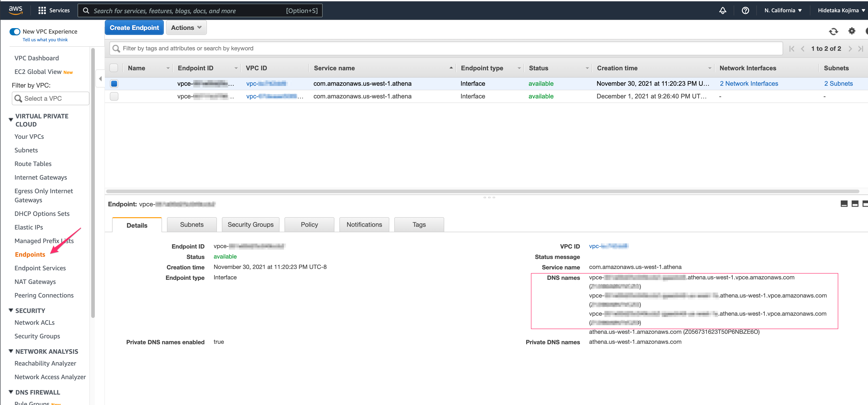Open table settings gear icon
Screen dimensions: 868x405
coord(851,31)
